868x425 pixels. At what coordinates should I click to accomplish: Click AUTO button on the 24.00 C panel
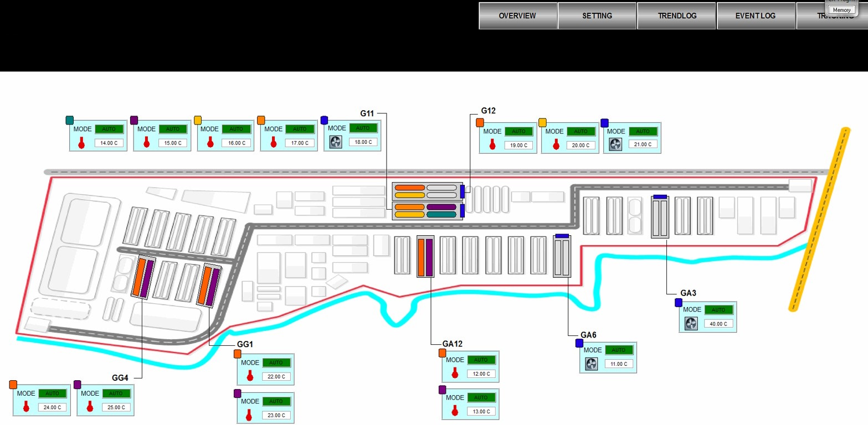point(52,393)
